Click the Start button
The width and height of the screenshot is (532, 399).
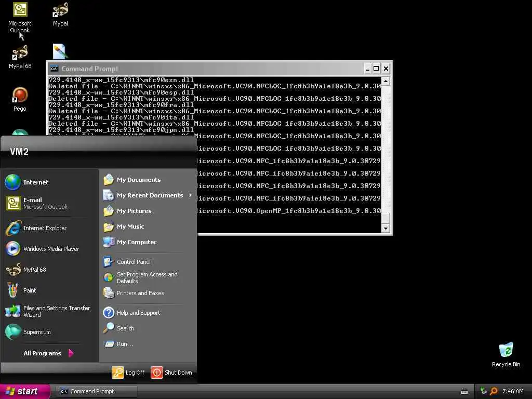(x=24, y=391)
